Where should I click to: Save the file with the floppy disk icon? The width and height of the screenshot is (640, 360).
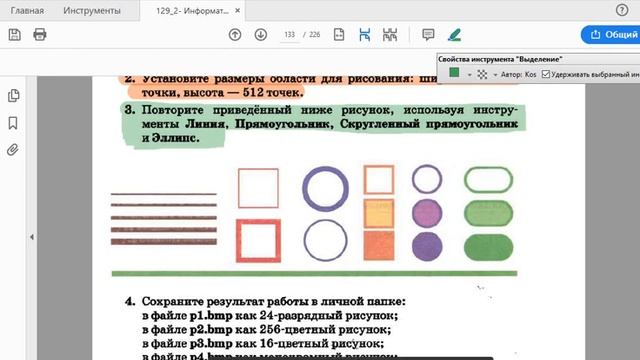pos(15,35)
